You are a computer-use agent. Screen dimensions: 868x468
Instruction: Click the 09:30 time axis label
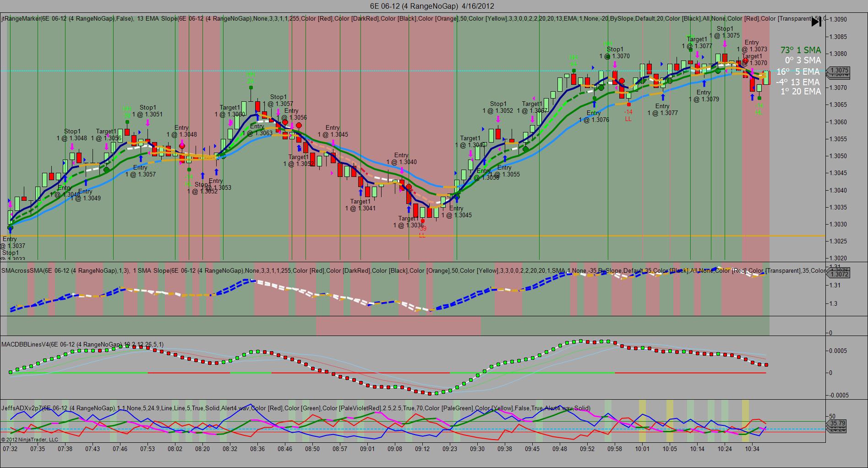pos(477,449)
